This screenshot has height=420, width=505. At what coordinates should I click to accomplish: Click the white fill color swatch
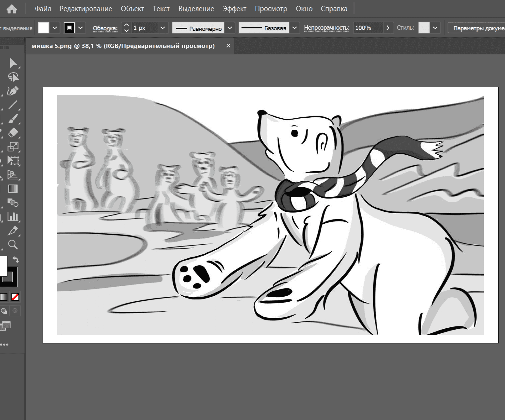43,28
